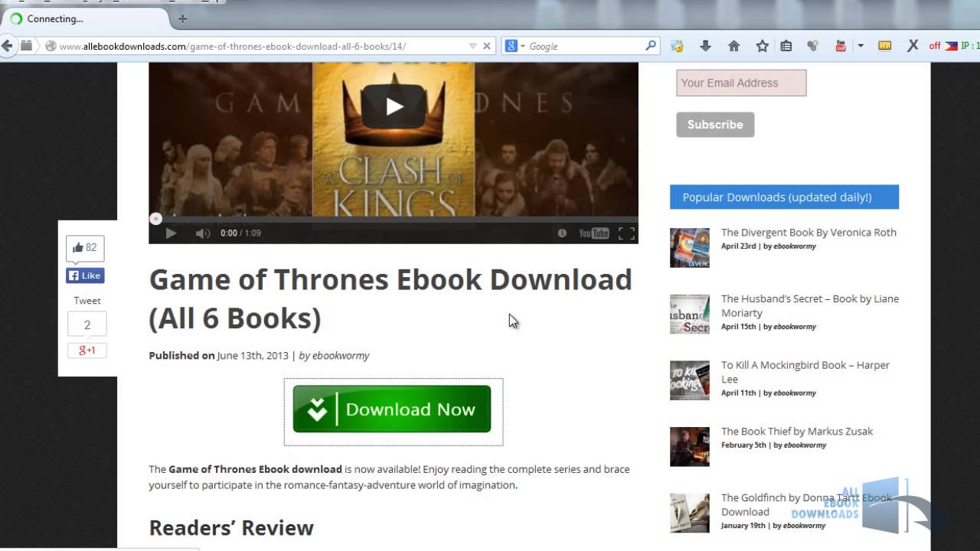The height and width of the screenshot is (551, 980).
Task: Expand the dropdown arrow beside the YouTube icon
Action: 861,46
